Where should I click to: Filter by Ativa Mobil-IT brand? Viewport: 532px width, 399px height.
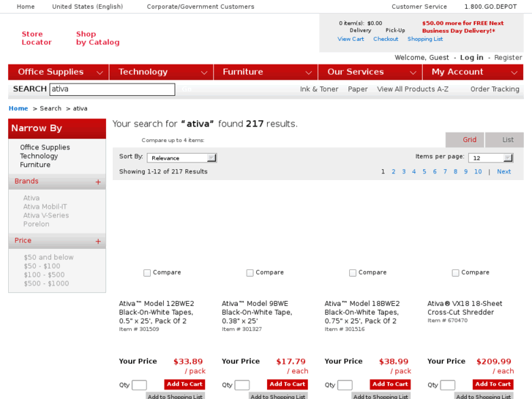[45, 206]
